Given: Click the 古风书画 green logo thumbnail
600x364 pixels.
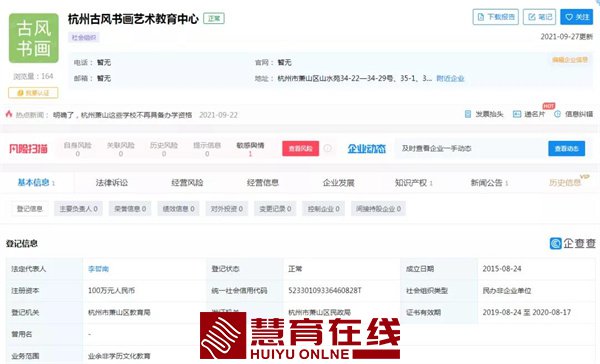Looking at the screenshot, I should point(34,38).
